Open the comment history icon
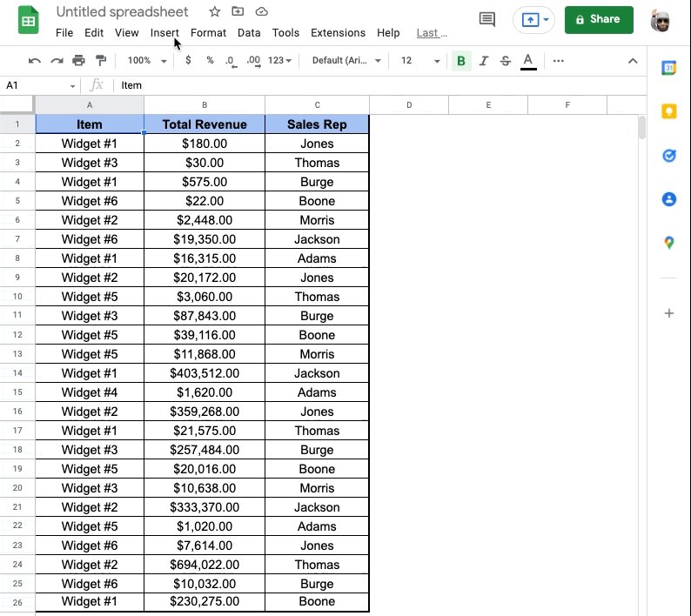Viewport: 691px width, 616px height. [487, 19]
